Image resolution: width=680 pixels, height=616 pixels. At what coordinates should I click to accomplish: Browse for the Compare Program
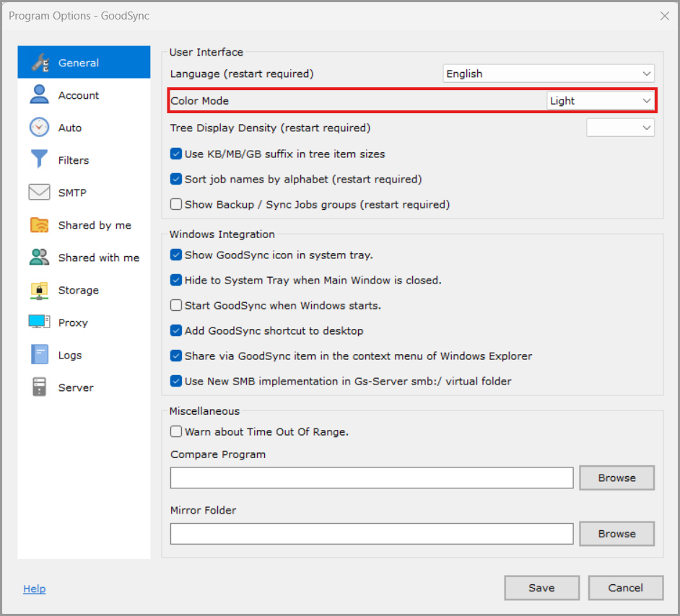pos(616,478)
